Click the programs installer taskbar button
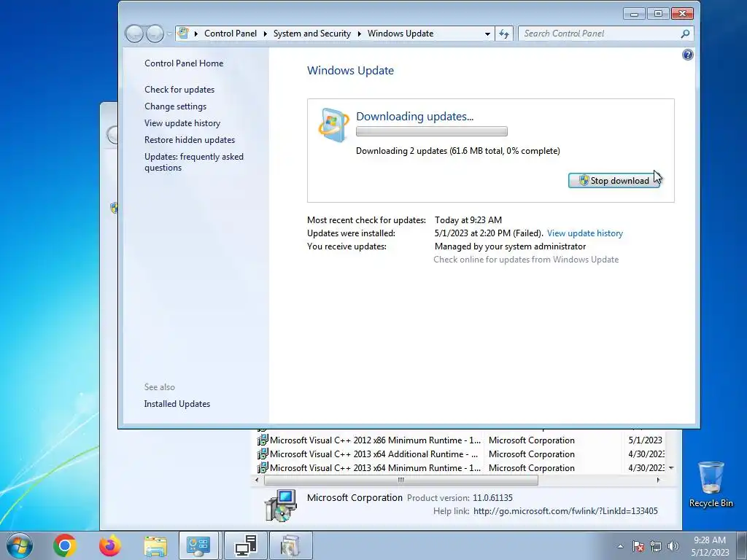747x560 pixels. (x=290, y=545)
